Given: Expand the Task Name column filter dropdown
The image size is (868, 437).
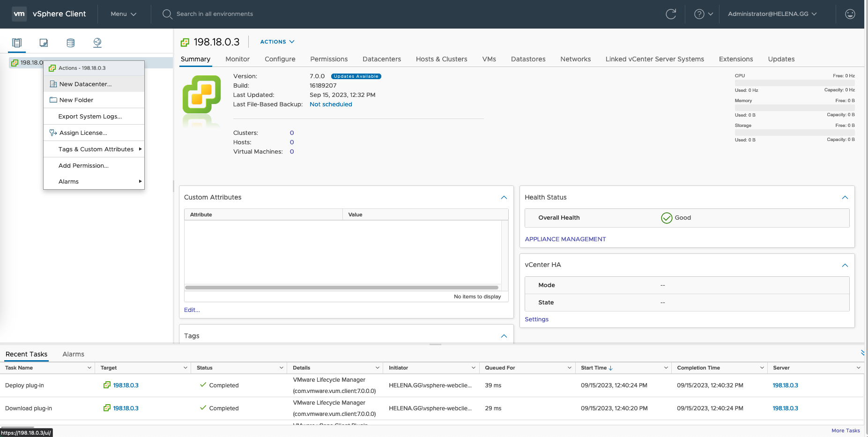Looking at the screenshot, I should click(89, 368).
